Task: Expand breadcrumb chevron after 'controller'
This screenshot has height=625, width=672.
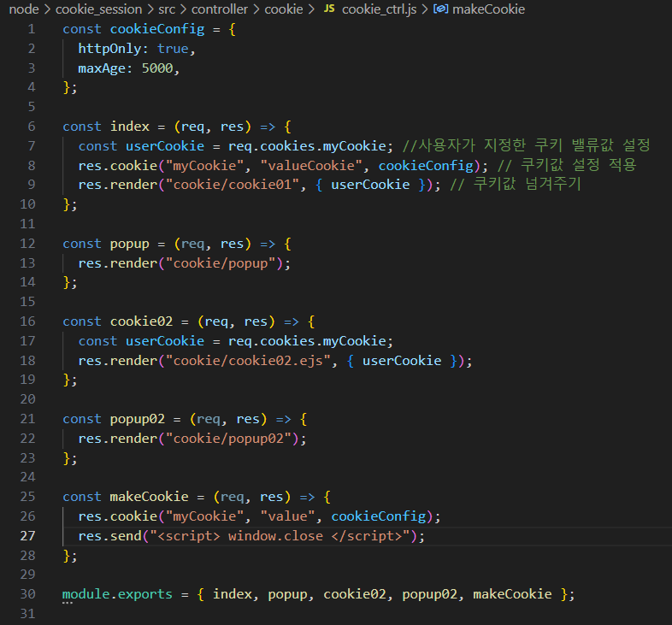Action: [x=256, y=9]
